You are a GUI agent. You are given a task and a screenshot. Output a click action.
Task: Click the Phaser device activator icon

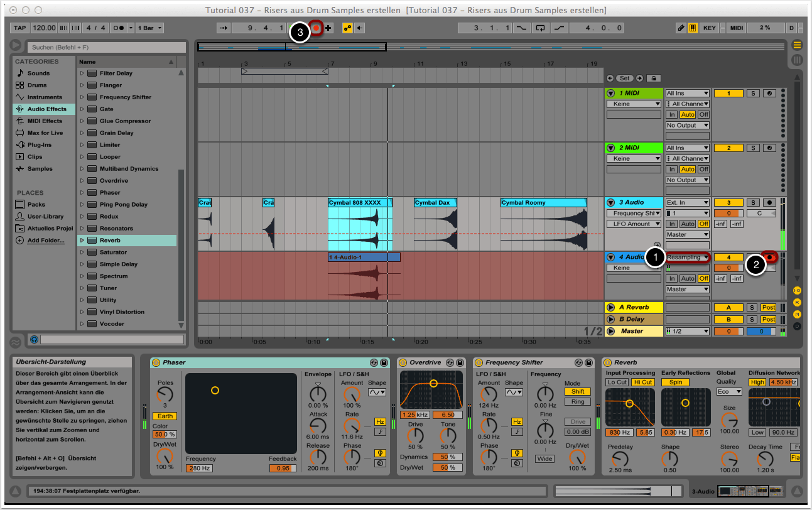[x=156, y=362]
